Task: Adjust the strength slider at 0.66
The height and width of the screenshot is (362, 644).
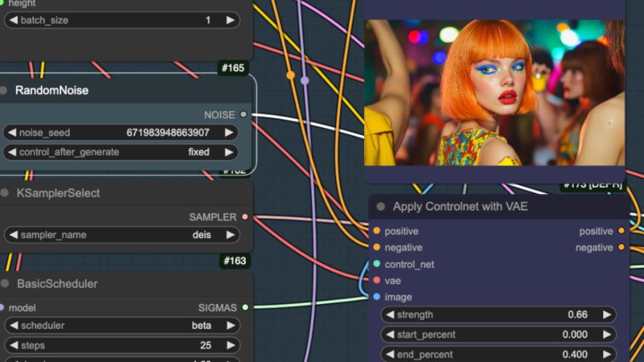Action: (x=498, y=315)
